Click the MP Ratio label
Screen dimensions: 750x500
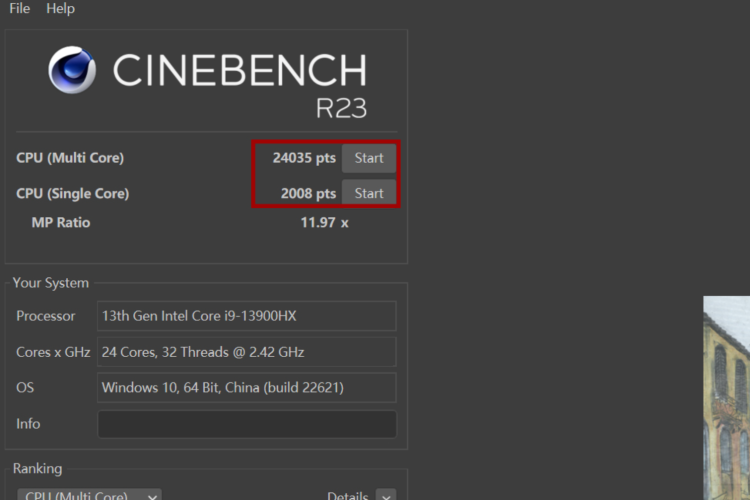[x=61, y=222]
